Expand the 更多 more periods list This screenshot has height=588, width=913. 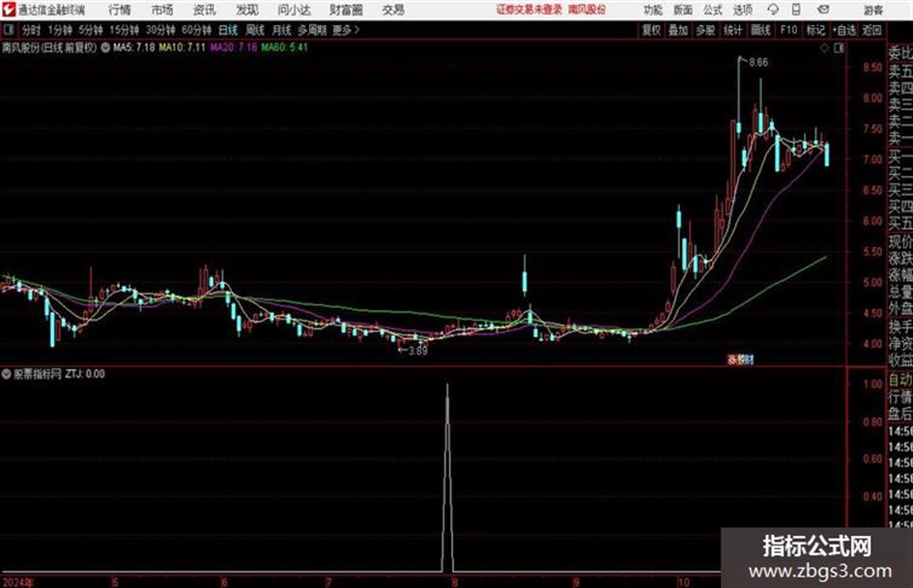(x=346, y=30)
